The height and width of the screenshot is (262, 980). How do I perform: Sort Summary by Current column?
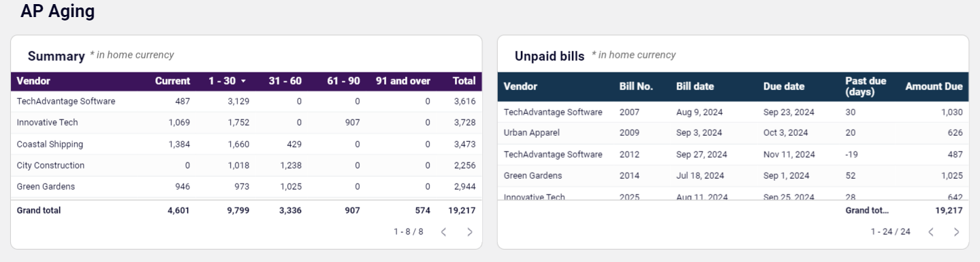point(172,81)
